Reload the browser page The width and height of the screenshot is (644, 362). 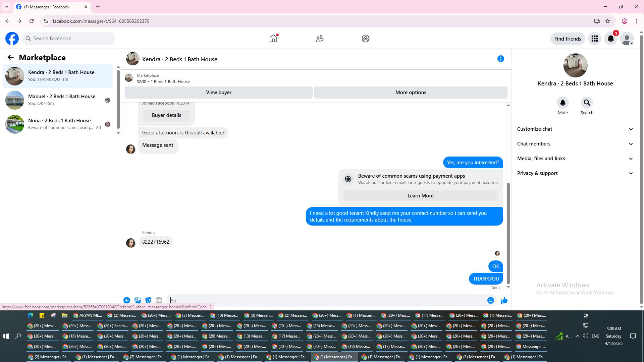(32, 21)
